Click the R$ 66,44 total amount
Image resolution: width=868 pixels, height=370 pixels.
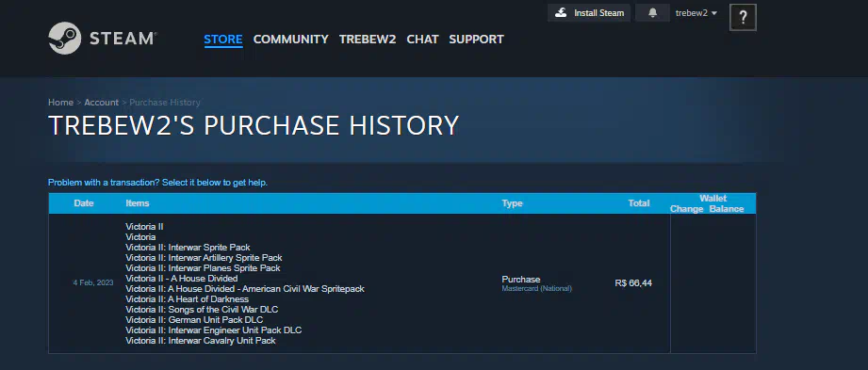point(633,283)
